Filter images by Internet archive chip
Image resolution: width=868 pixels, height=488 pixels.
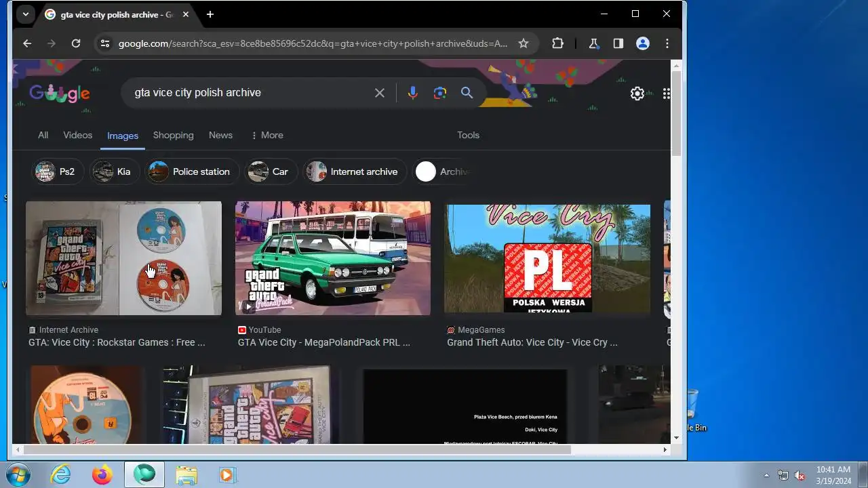(355, 171)
